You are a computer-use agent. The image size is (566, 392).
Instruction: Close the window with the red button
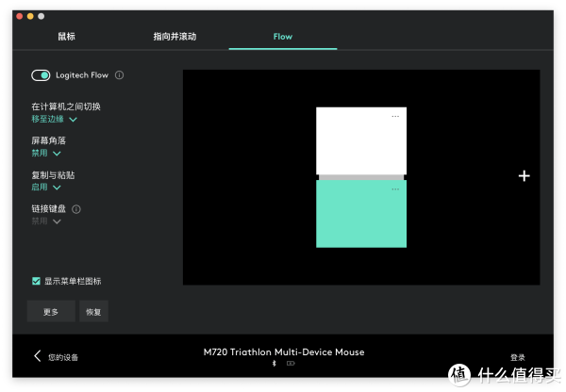pyautogui.click(x=20, y=16)
